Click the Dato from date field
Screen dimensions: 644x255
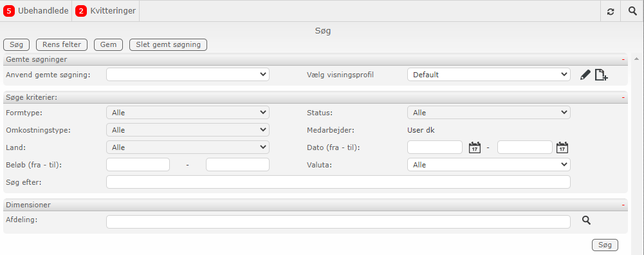tap(435, 147)
